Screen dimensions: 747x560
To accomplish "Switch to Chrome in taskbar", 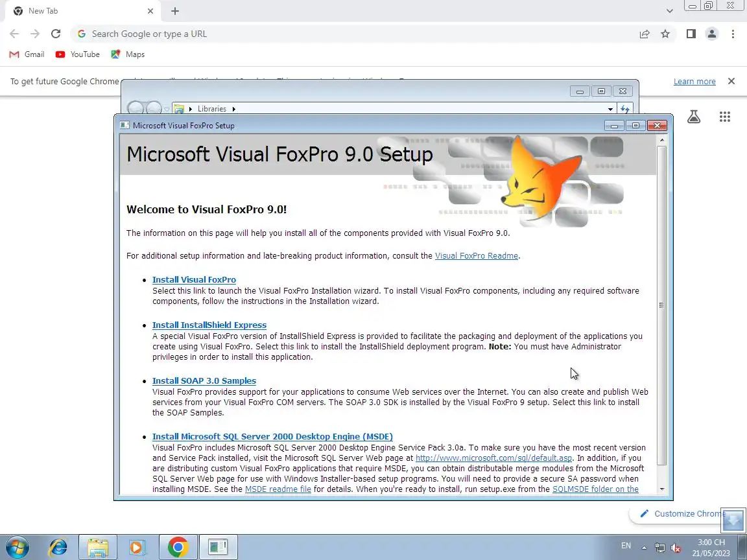I will (178, 548).
